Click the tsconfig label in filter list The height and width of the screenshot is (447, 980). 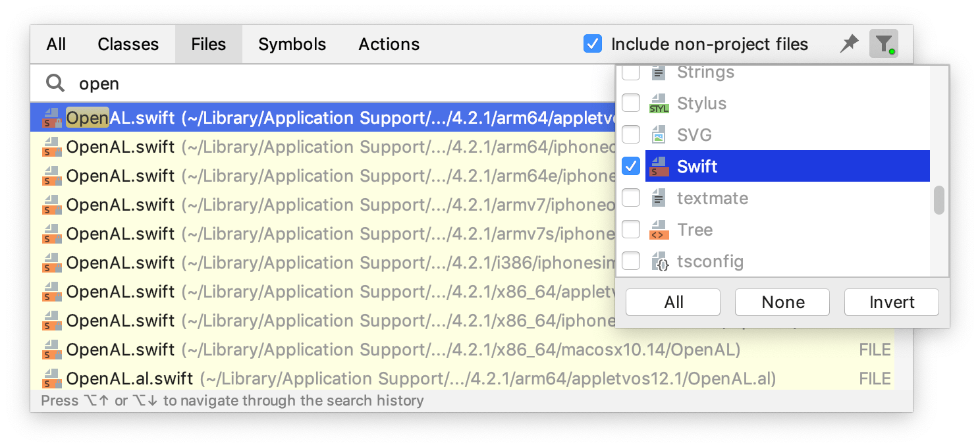[711, 261]
